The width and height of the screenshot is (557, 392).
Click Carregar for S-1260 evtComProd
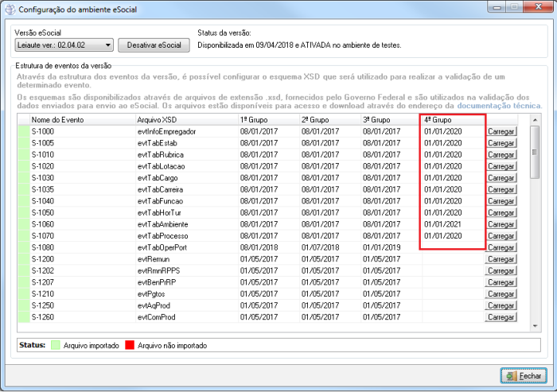tap(501, 317)
